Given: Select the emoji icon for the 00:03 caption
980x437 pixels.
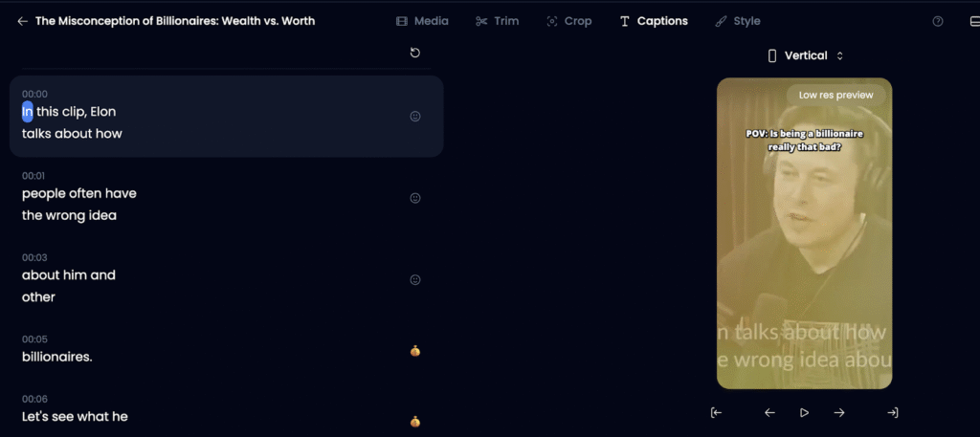Looking at the screenshot, I should point(415,280).
